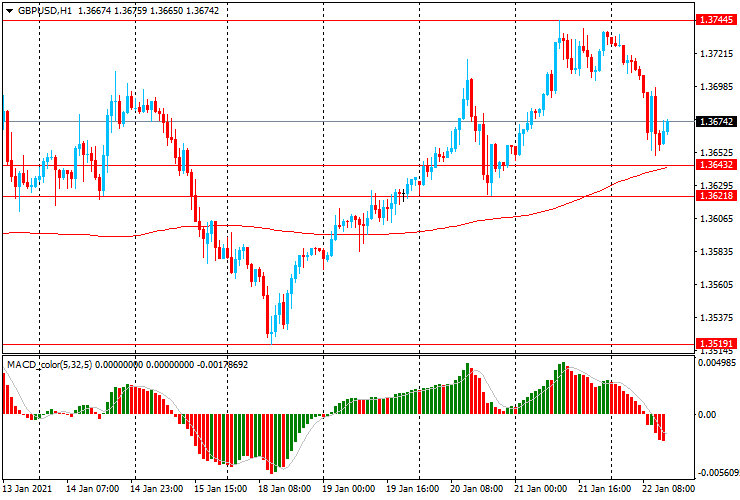Viewport: 740px width, 500px height.
Task: Click the 1.35605 price scale value
Action: pos(717,285)
